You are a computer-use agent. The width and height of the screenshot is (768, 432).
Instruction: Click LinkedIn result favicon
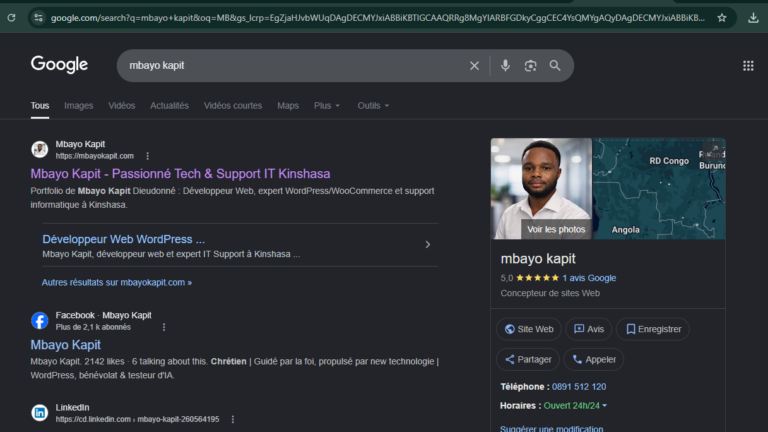(40, 412)
